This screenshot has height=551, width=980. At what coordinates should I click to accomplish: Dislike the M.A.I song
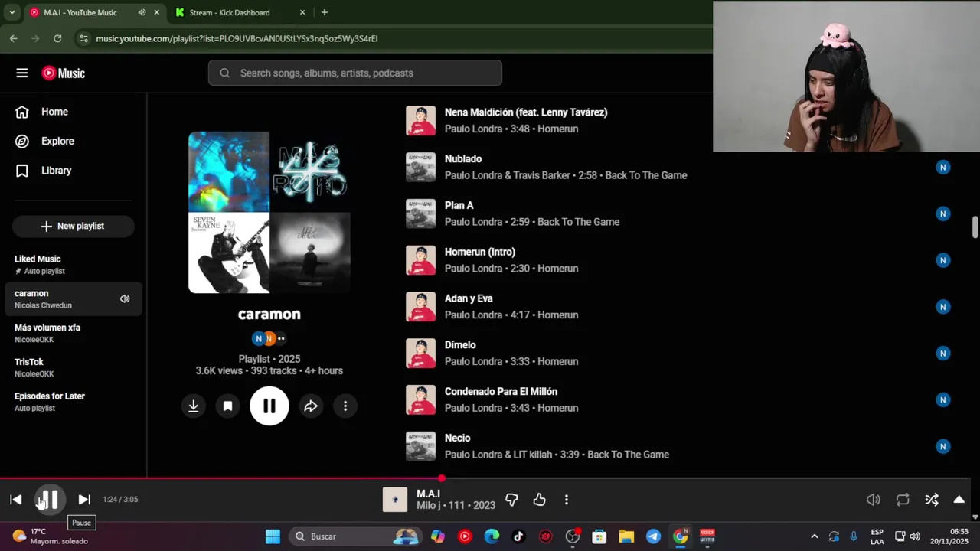(x=511, y=500)
